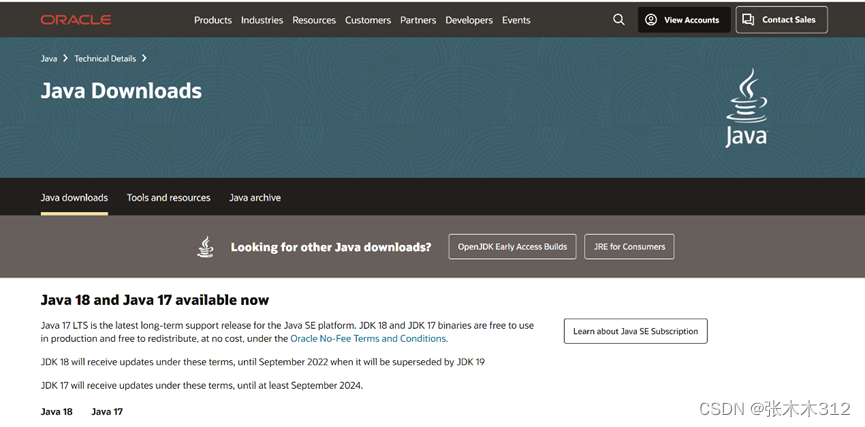Click the View Accounts button
The width and height of the screenshot is (865, 427).
pyautogui.click(x=684, y=20)
